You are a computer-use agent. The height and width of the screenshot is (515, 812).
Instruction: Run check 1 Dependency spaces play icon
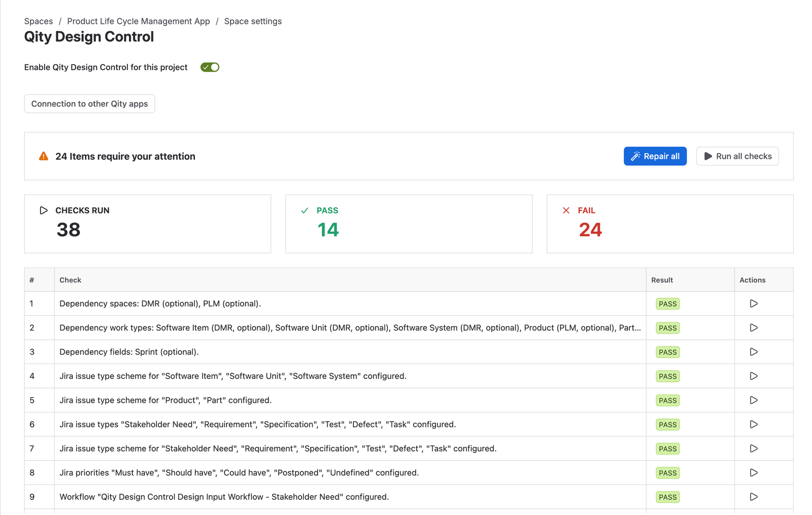(754, 304)
